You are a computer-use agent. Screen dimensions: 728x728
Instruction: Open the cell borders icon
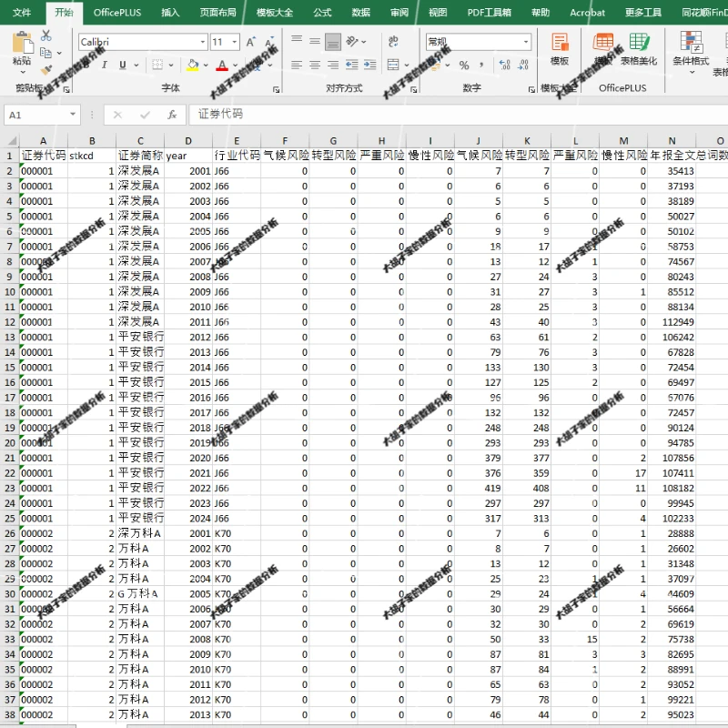tap(157, 65)
